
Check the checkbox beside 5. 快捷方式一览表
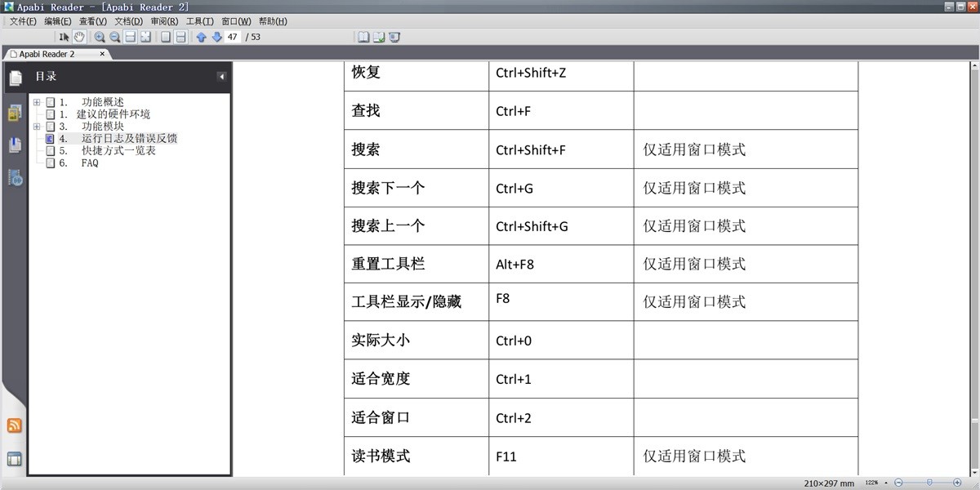point(51,150)
